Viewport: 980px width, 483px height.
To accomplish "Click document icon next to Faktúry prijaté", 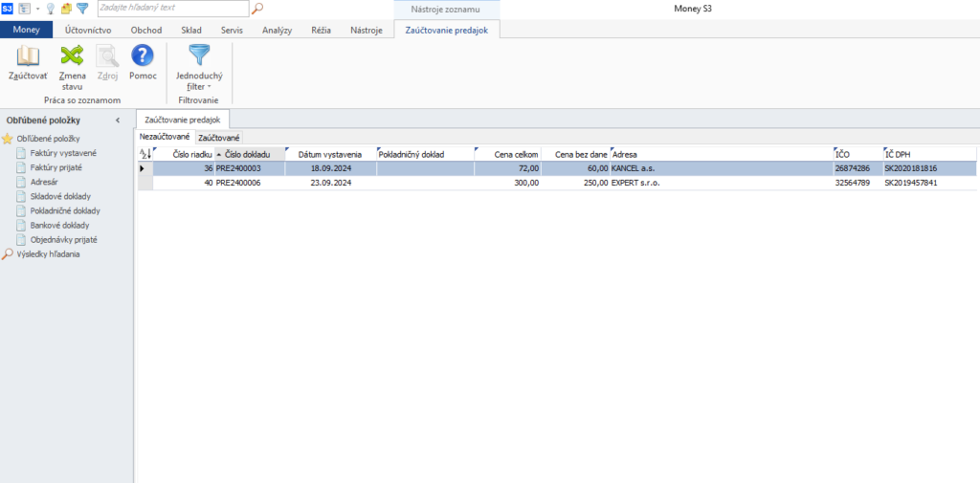I will click(x=21, y=167).
